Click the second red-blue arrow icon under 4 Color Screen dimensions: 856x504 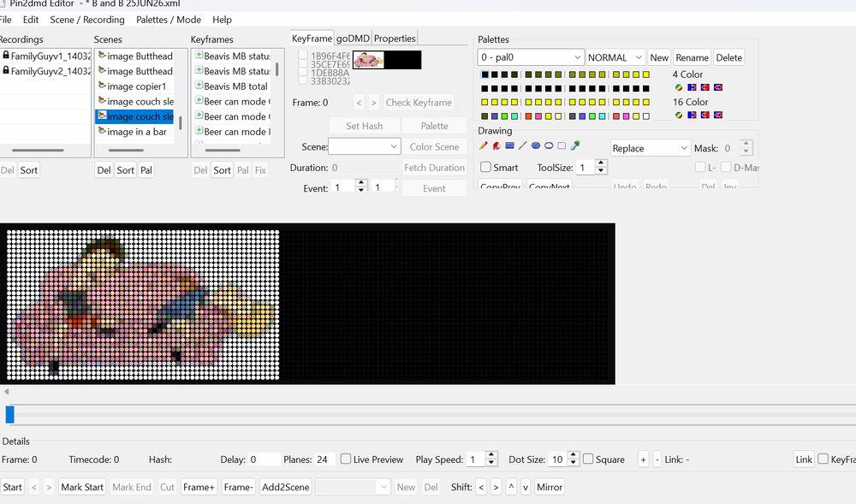click(704, 87)
